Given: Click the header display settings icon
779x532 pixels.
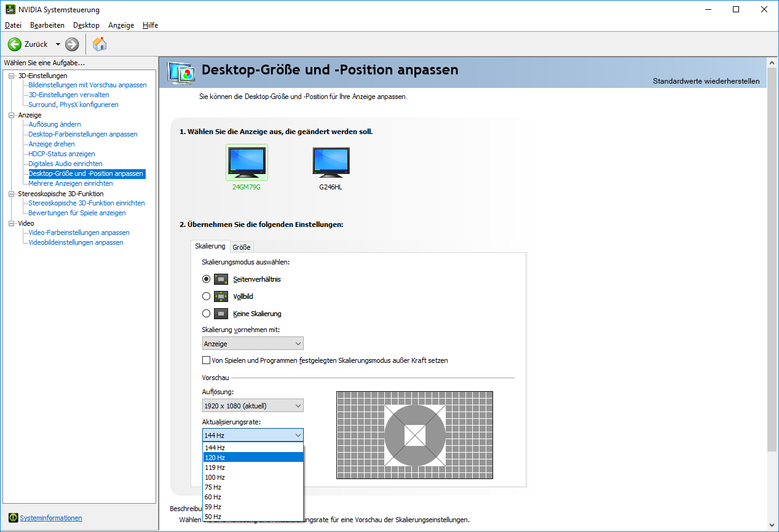Looking at the screenshot, I should point(181,73).
